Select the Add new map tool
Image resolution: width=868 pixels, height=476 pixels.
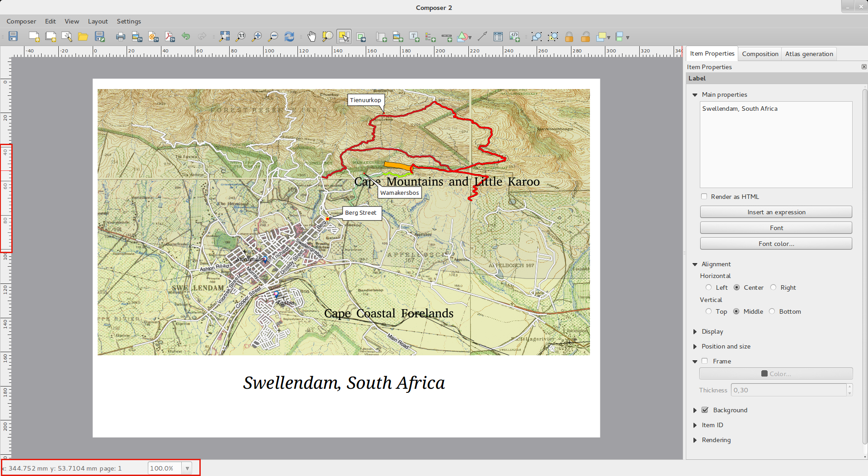[381, 37]
